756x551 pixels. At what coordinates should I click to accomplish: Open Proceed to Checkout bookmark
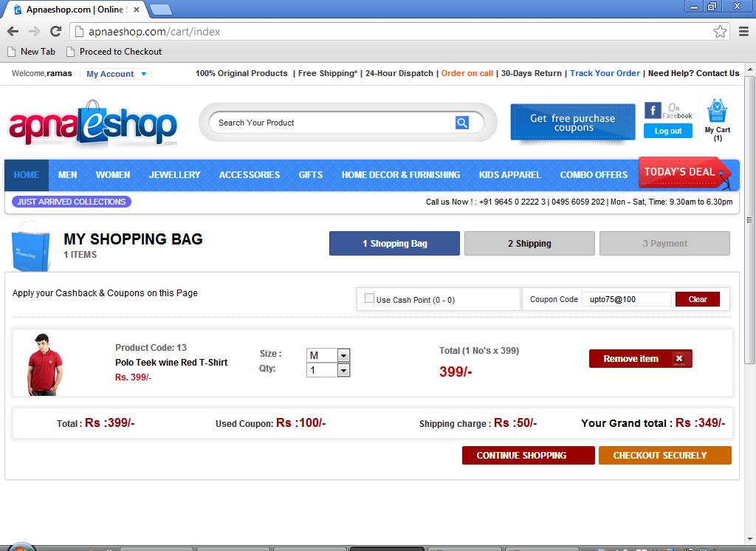[114, 52]
